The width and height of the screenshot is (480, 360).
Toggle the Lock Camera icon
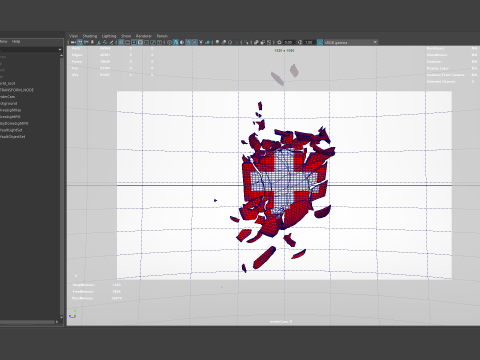[x=79, y=42]
